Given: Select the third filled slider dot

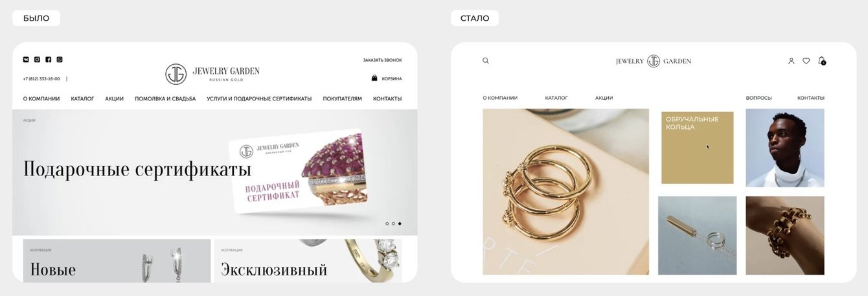Looking at the screenshot, I should coord(400,223).
